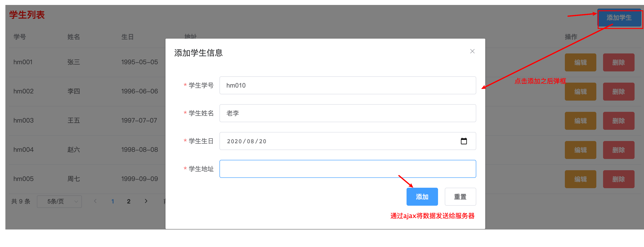Click 编辑 for student hm004
644x247 pixels.
(x=580, y=150)
